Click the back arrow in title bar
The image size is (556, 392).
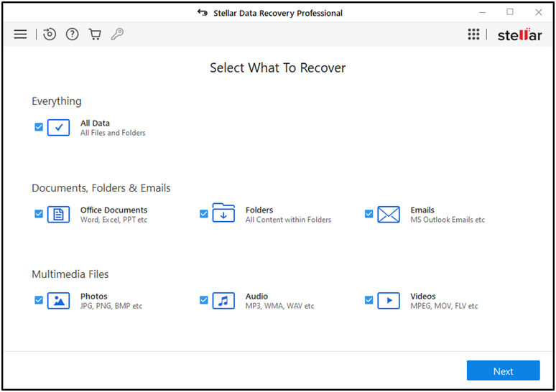pyautogui.click(x=203, y=13)
